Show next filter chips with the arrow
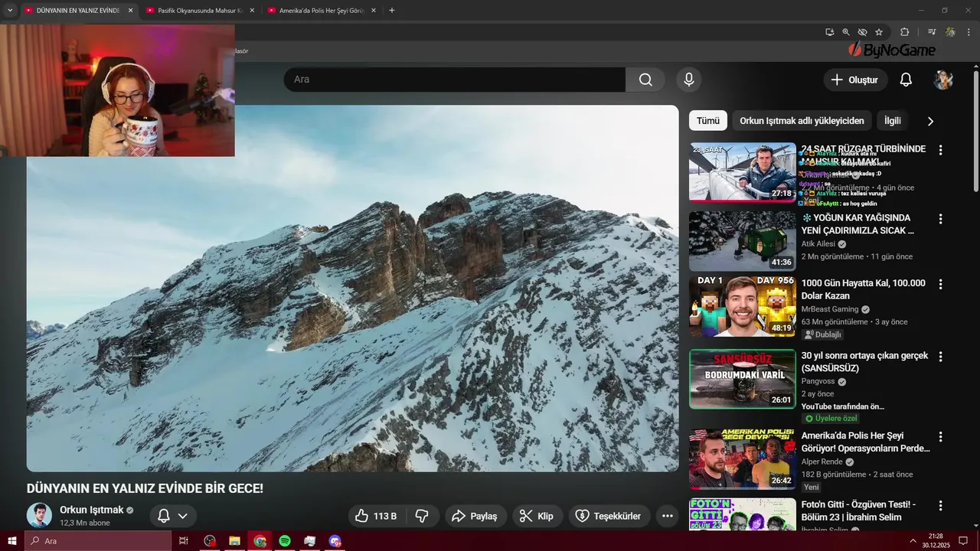Viewport: 980px width, 551px height. [930, 121]
